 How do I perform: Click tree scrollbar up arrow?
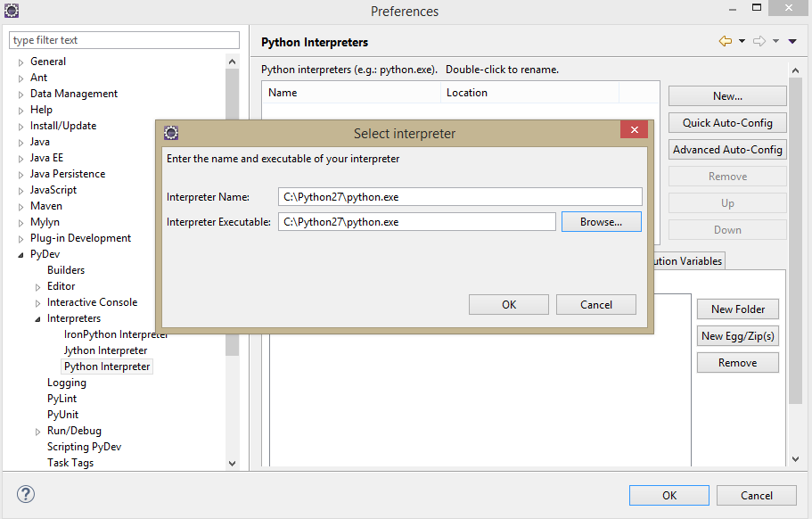[232, 62]
